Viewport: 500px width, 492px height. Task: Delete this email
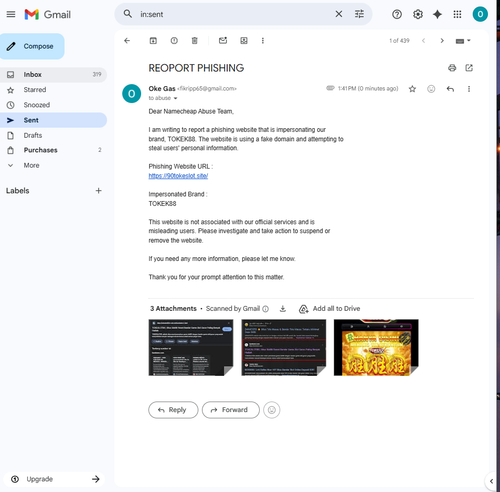coord(195,41)
